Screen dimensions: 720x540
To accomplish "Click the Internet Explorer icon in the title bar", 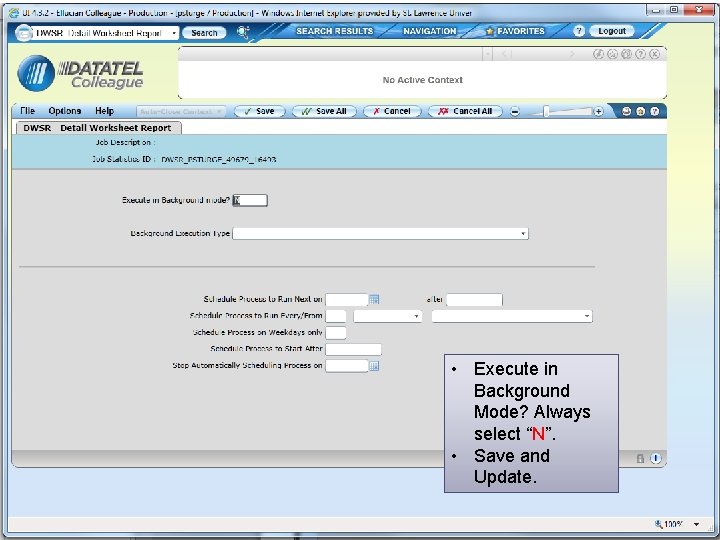I will click(14, 12).
